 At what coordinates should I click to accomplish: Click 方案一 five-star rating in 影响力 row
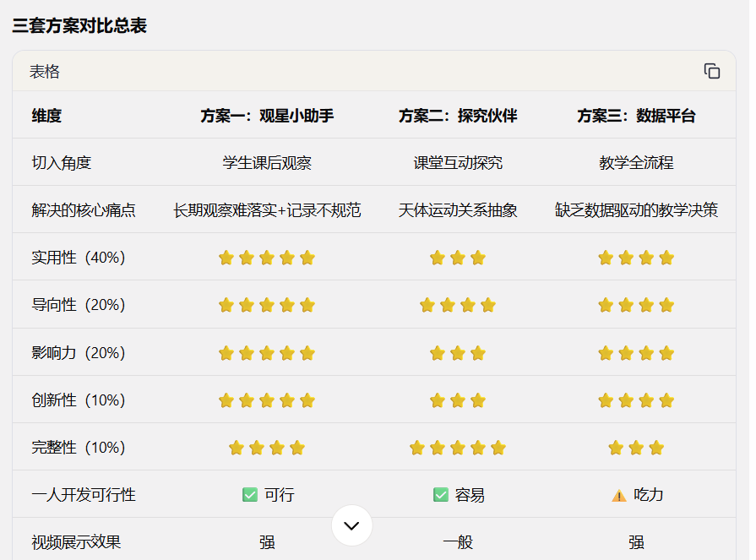click(267, 353)
